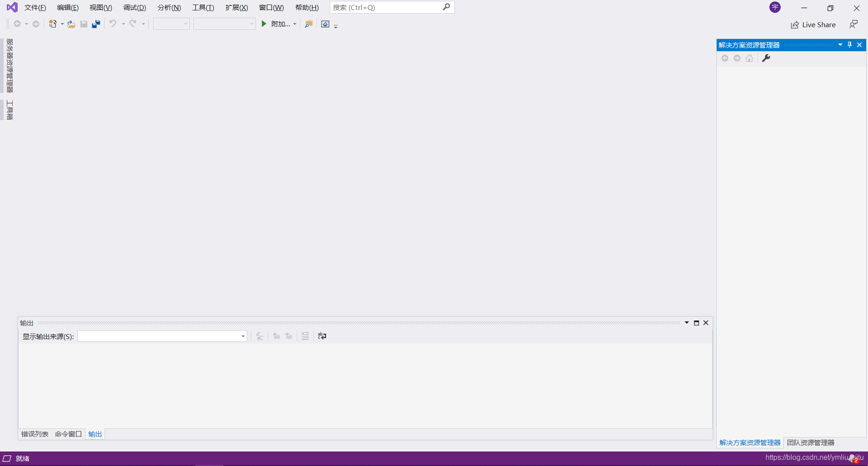Maximize the 输出 panel
Screen dimensions: 868x466
pyautogui.click(x=697, y=323)
